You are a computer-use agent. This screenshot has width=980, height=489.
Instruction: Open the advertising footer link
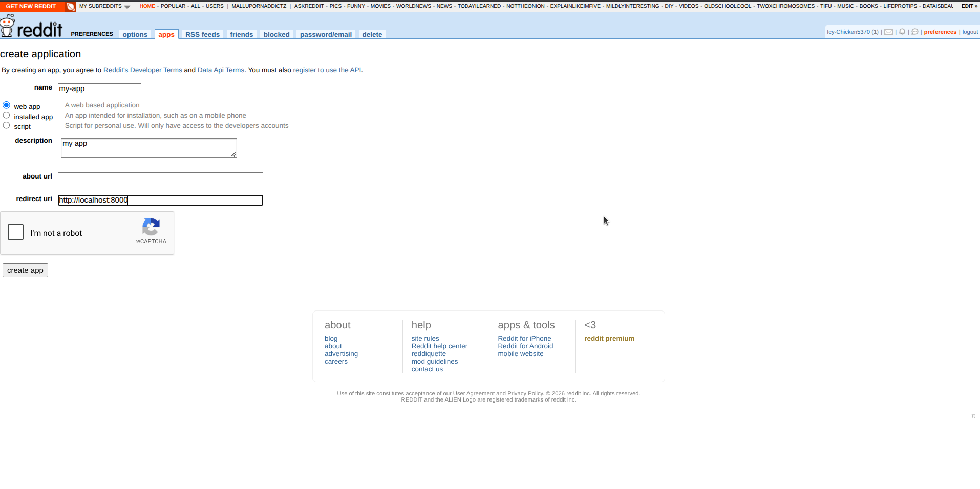coord(341,354)
